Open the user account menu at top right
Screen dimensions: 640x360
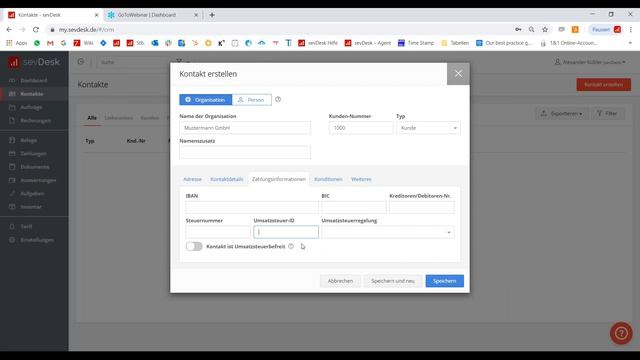590,62
